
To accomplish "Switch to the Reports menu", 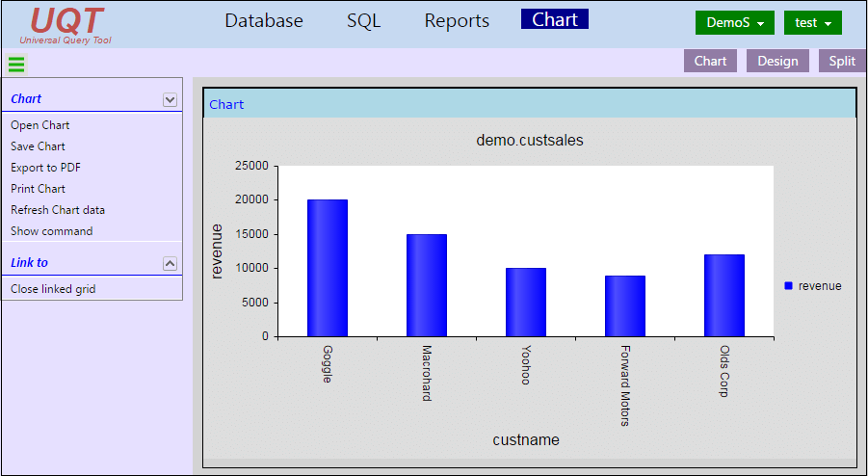I will point(457,21).
